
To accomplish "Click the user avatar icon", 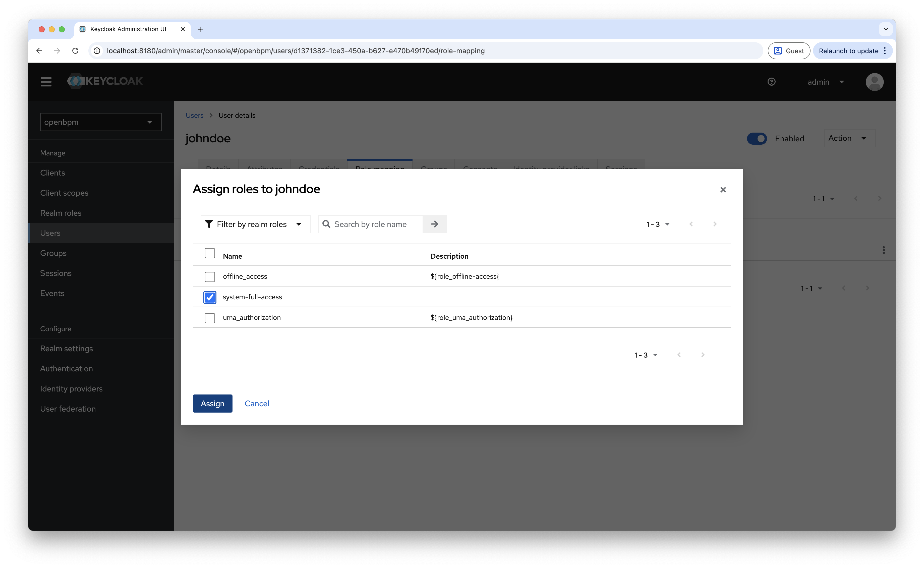I will (874, 82).
